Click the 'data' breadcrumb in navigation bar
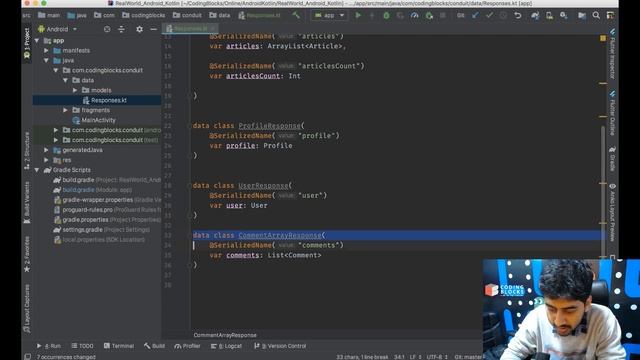 [x=220, y=16]
